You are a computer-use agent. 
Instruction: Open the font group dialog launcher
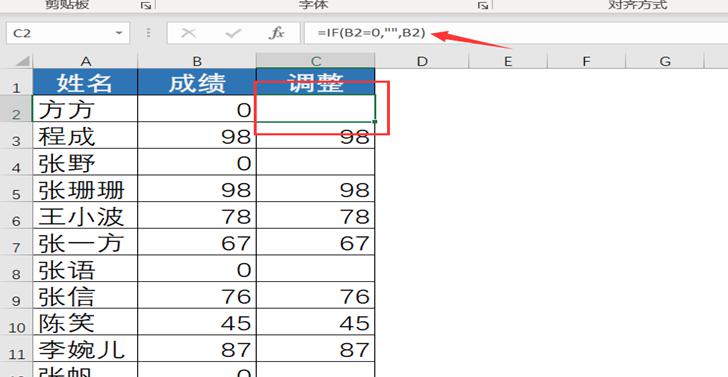pos(483,5)
